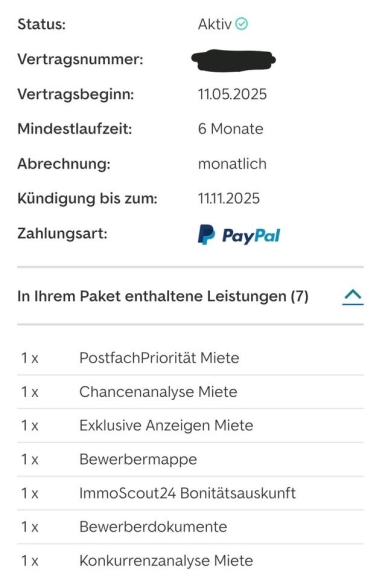The height and width of the screenshot is (580, 385).
Task: Click the 'Kündigung bis zum' label
Action: pos(87,199)
